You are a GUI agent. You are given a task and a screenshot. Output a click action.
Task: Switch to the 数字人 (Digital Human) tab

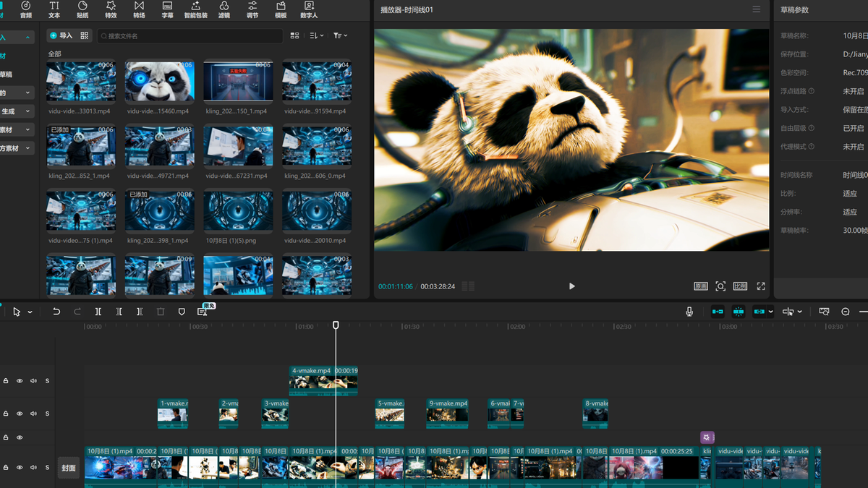[x=309, y=9]
